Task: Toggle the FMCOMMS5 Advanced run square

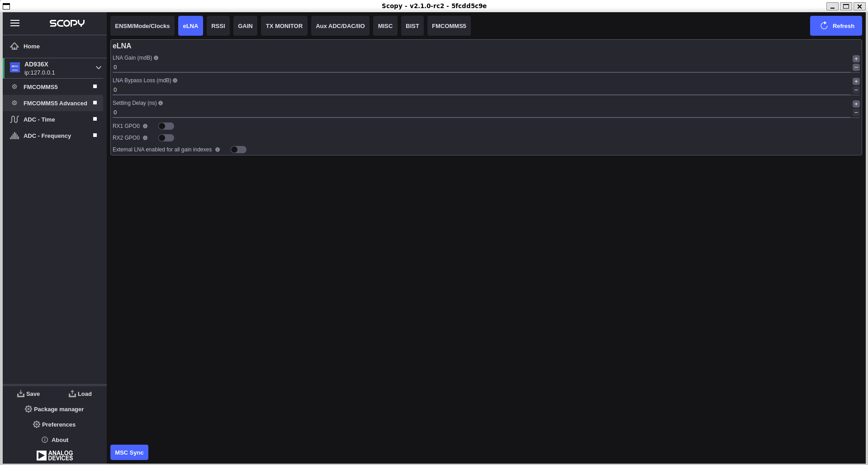Action: (x=95, y=103)
